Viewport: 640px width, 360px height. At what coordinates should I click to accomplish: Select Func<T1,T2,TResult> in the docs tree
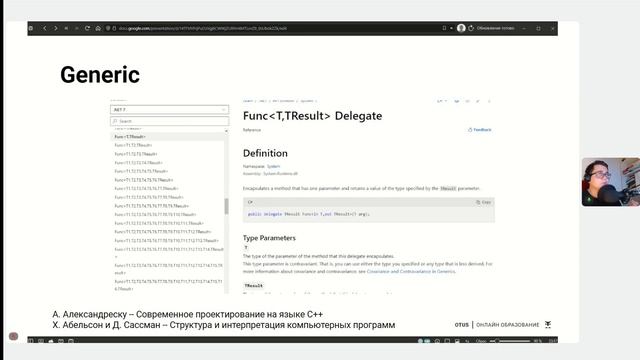click(133, 145)
